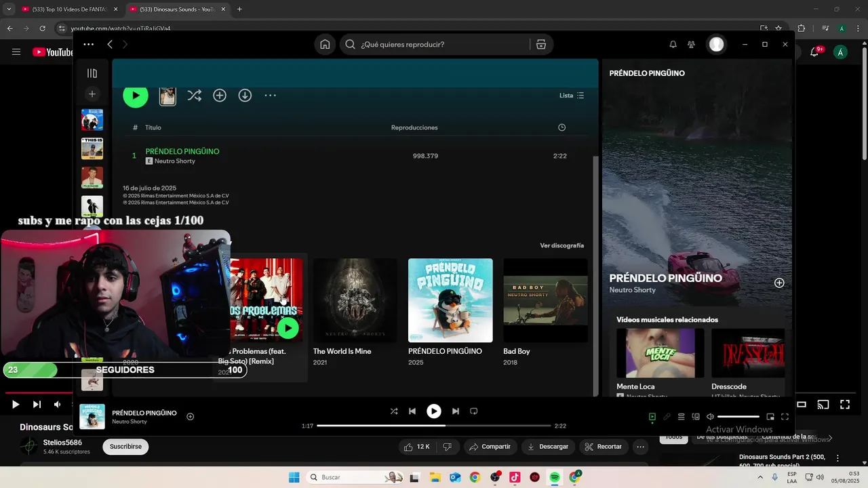868x488 pixels.
Task: Add now-playing song to Liked in right panel
Action: point(779,283)
